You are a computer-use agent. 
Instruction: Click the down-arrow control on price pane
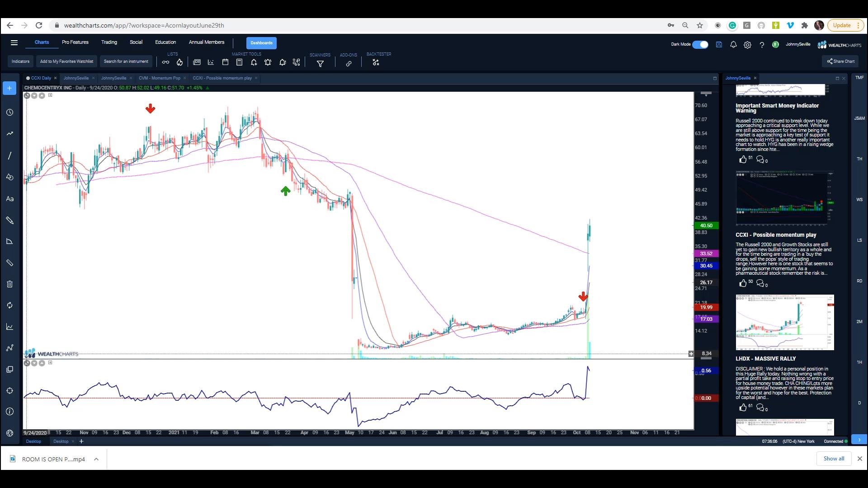point(34,95)
